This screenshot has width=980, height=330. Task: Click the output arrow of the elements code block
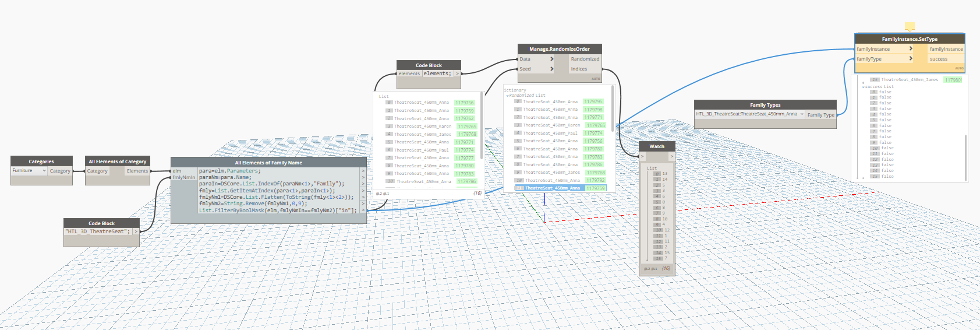(458, 73)
